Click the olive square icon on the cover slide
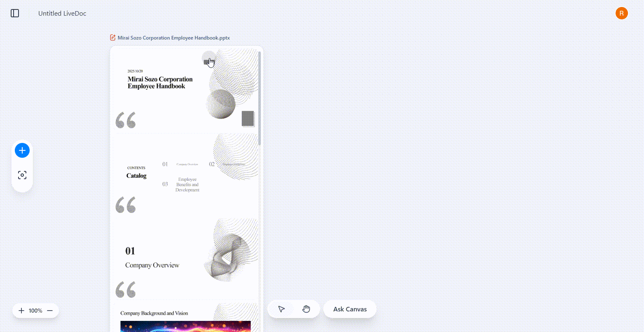Viewport: 644px width, 332px height. point(248,119)
